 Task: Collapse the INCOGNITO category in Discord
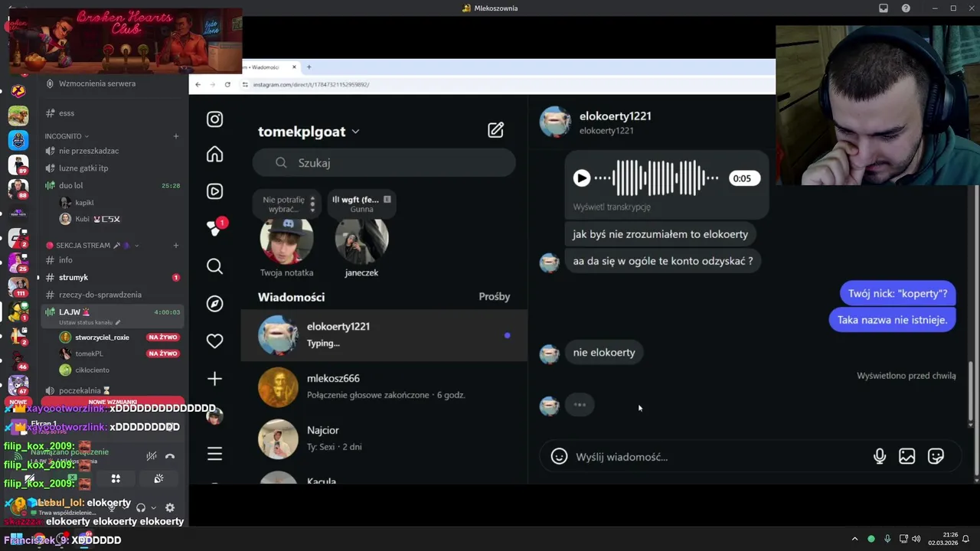pos(67,136)
